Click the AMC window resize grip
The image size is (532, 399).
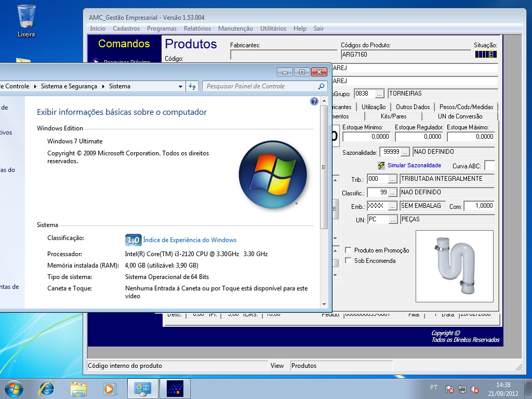pos(519,367)
